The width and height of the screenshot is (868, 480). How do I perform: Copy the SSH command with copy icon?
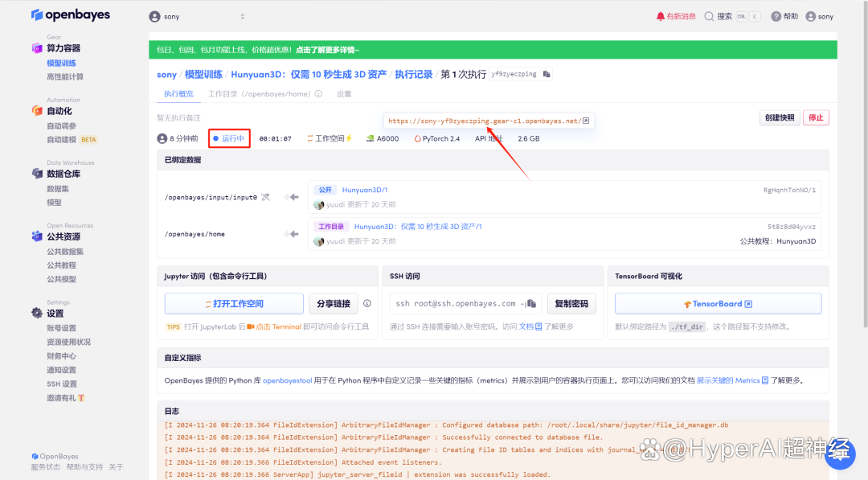531,303
